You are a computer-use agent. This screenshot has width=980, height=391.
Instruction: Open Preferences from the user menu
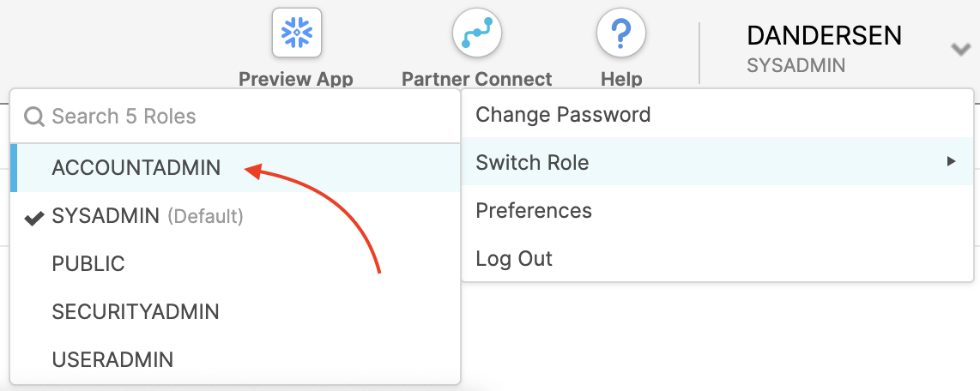tap(534, 211)
